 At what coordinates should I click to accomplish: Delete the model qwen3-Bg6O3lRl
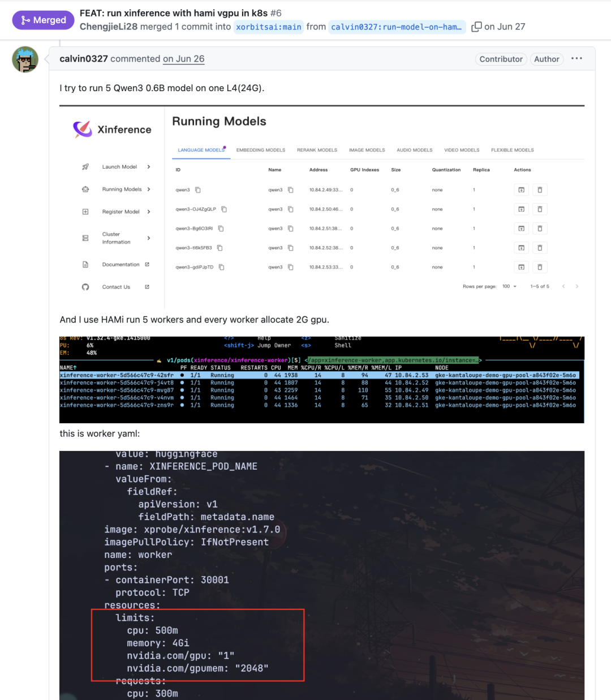(540, 229)
